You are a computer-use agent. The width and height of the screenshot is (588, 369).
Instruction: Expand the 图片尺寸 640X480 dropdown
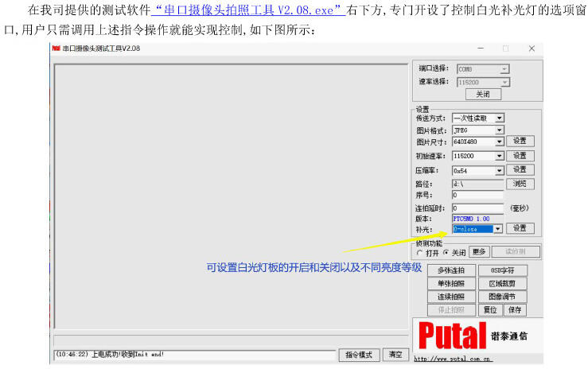coord(499,142)
